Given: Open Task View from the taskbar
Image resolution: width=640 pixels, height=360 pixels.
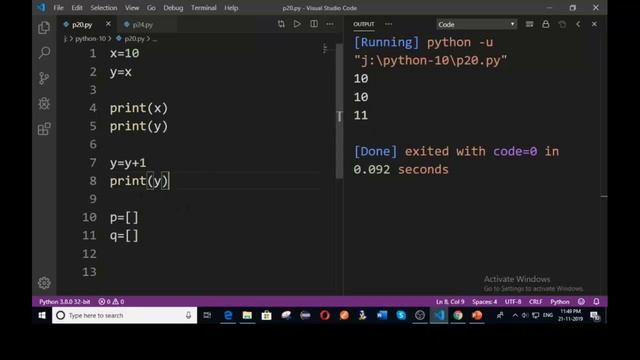Looking at the screenshot, I should [207, 315].
